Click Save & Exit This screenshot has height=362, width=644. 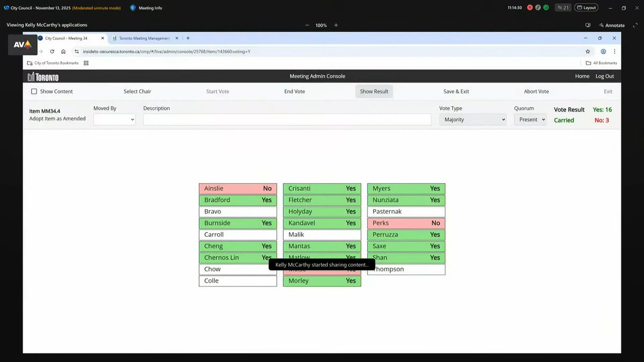pyautogui.click(x=456, y=91)
